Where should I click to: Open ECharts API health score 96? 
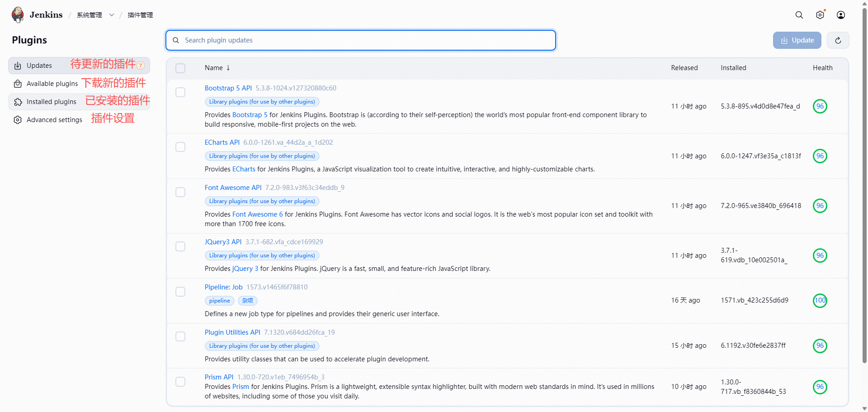[820, 156]
